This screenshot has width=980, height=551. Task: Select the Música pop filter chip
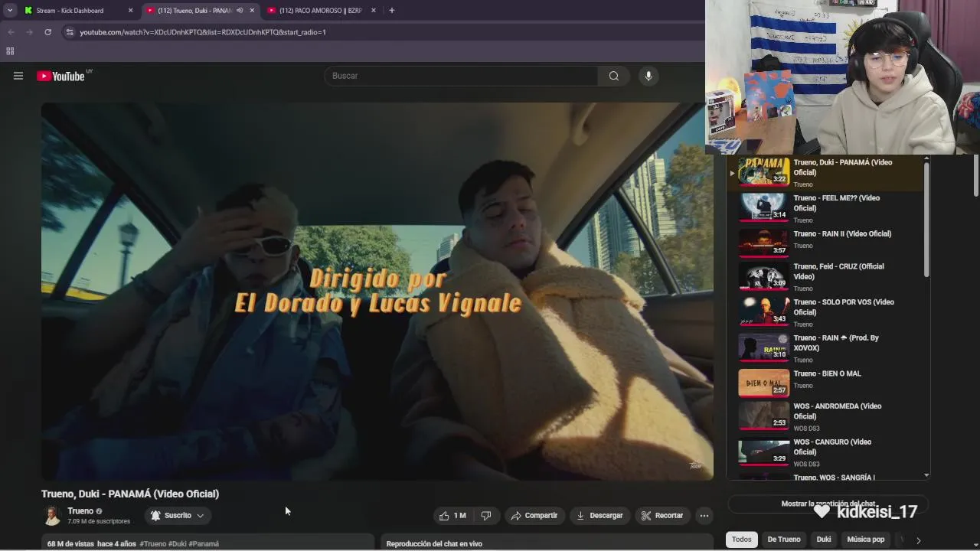point(866,540)
